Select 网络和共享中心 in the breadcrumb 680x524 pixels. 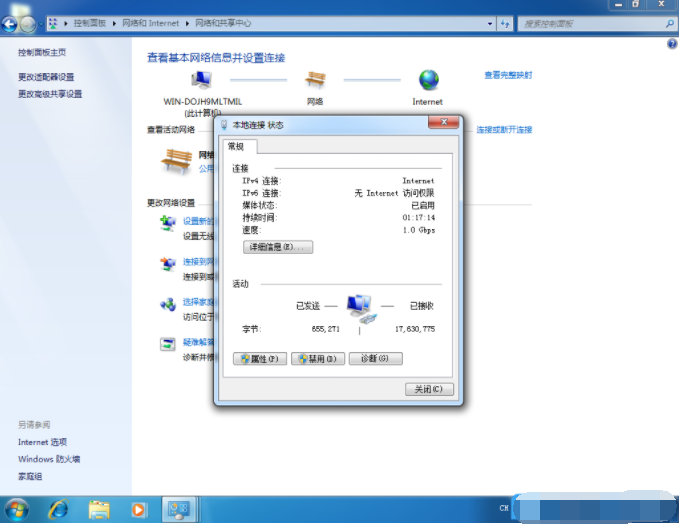223,23
